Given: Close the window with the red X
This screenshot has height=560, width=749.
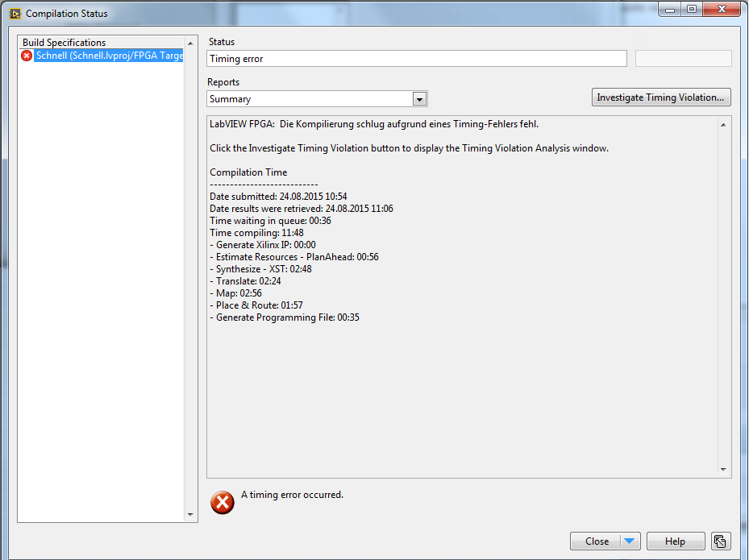Looking at the screenshot, I should coord(722,9).
